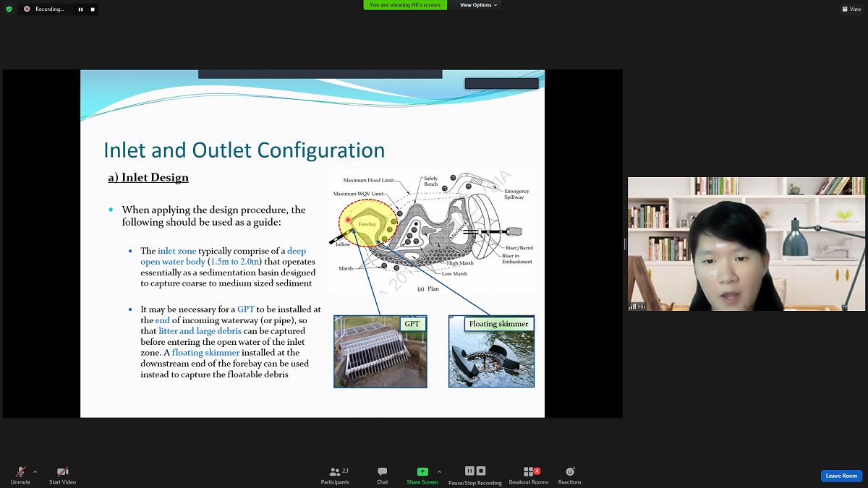Click the Maximum Flood Limit diagram label
The image size is (868, 488).
[369, 180]
